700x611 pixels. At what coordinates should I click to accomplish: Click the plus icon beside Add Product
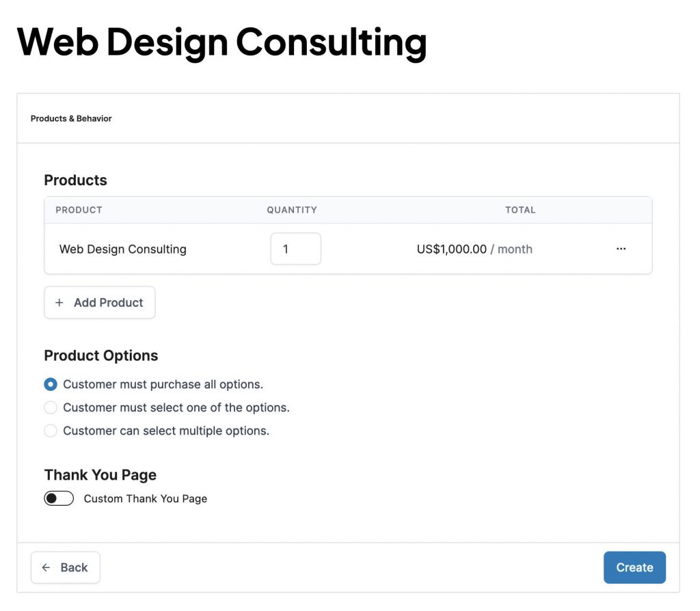pyautogui.click(x=59, y=302)
